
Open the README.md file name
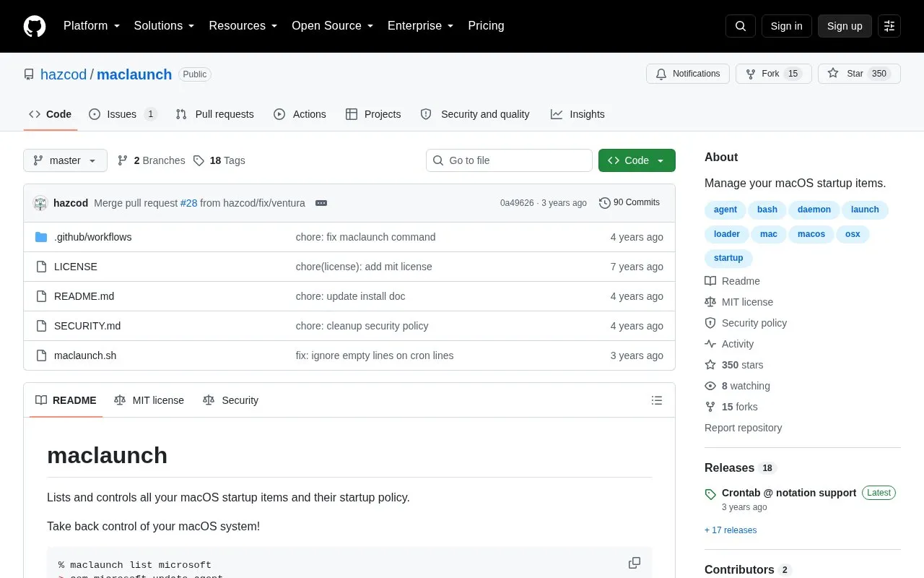(84, 296)
